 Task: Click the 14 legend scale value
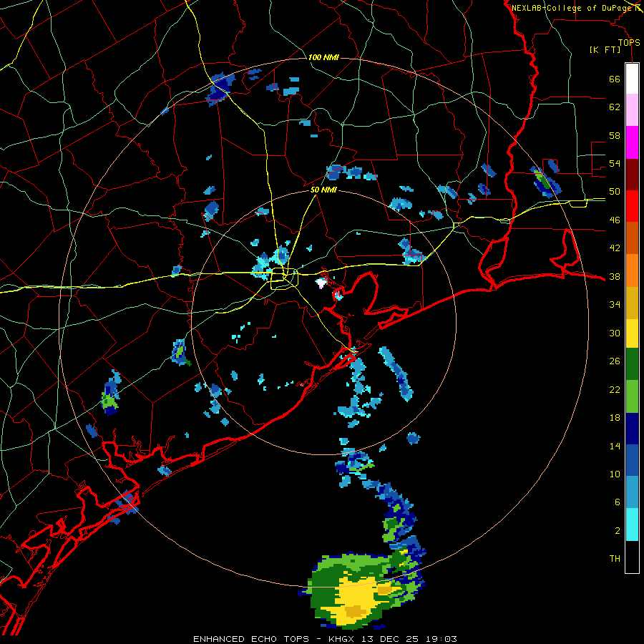(615, 446)
